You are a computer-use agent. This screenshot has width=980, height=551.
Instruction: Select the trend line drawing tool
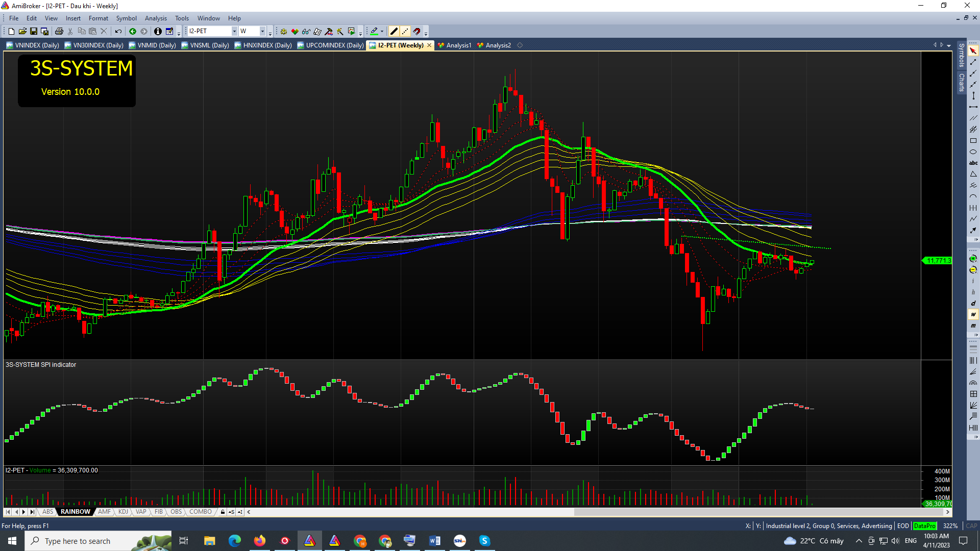point(973,62)
